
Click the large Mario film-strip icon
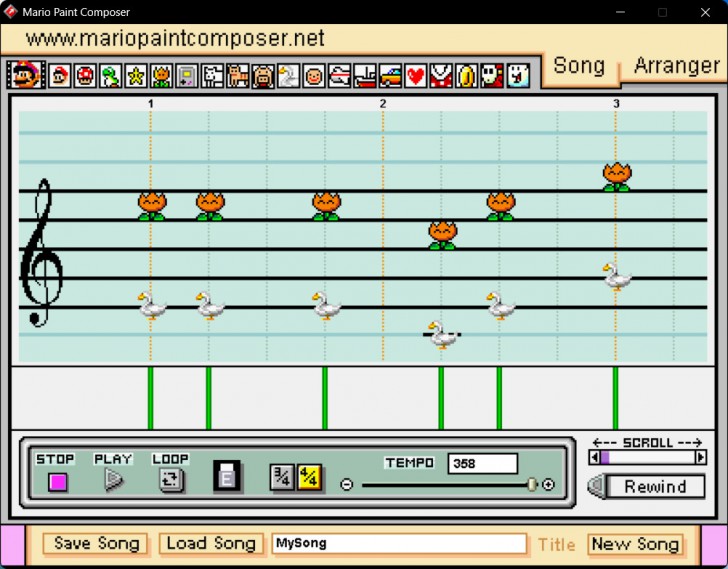(26, 75)
